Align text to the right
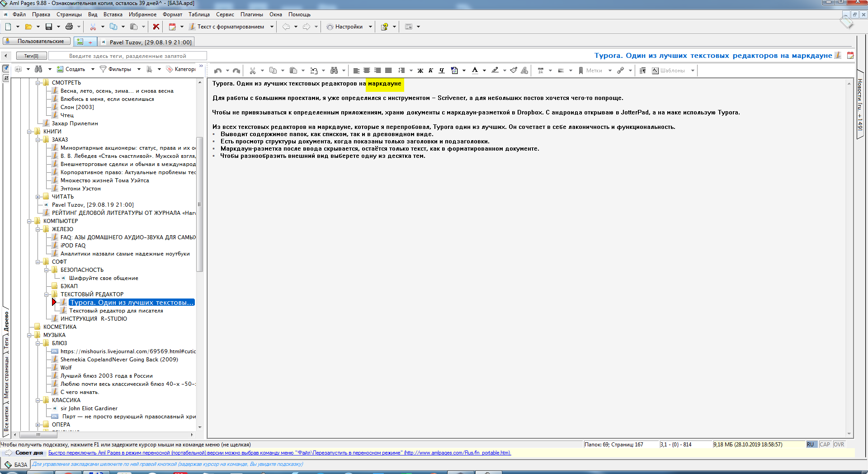The image size is (868, 474). (x=377, y=71)
